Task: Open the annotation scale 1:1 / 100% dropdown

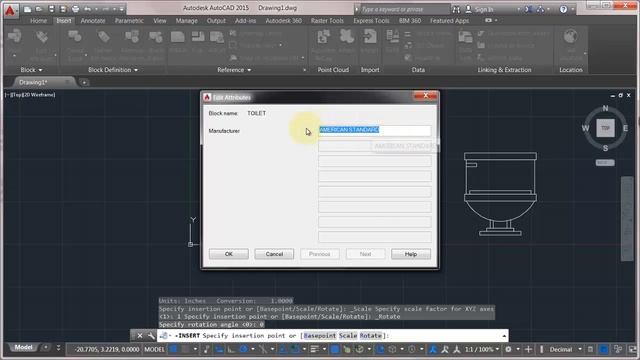Action: [482, 349]
